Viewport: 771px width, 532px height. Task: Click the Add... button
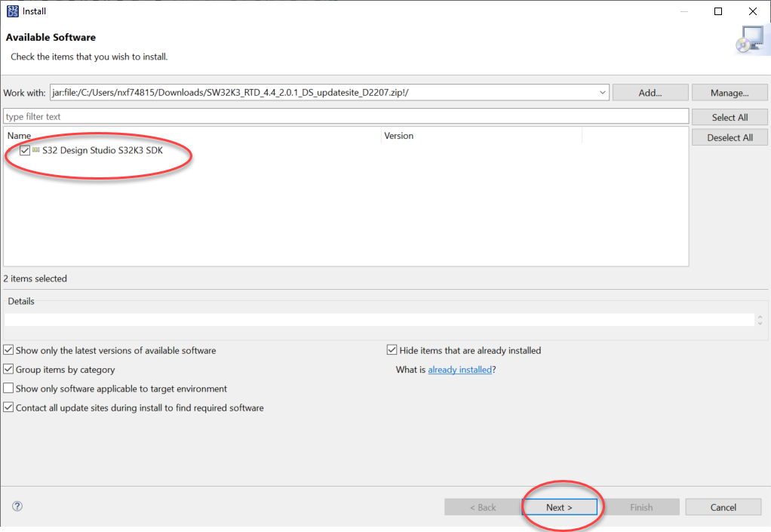point(650,91)
